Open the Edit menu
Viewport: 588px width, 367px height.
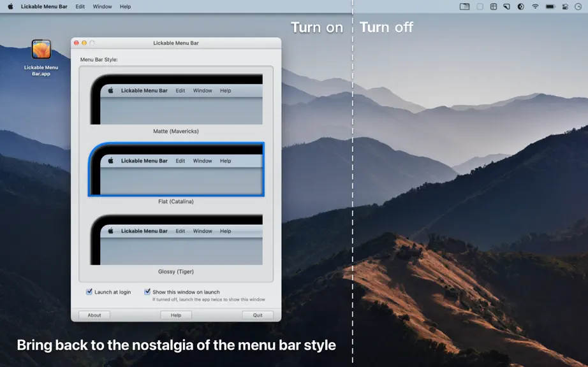(x=80, y=6)
